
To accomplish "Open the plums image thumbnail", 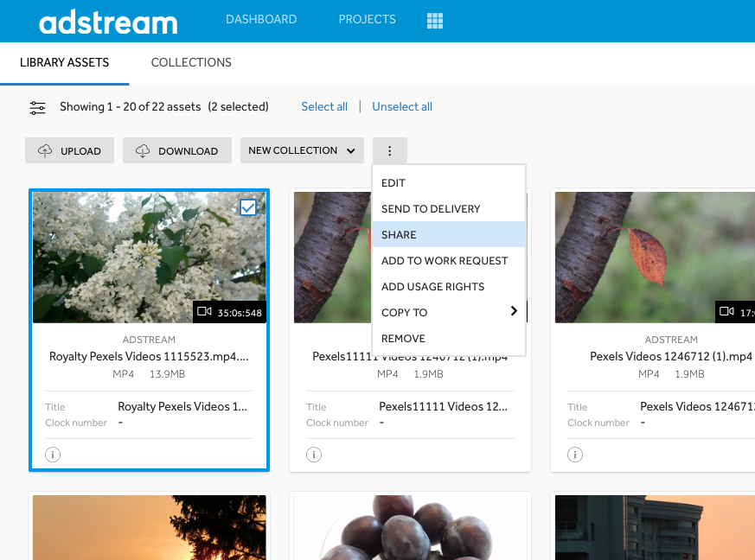I will pos(410,527).
